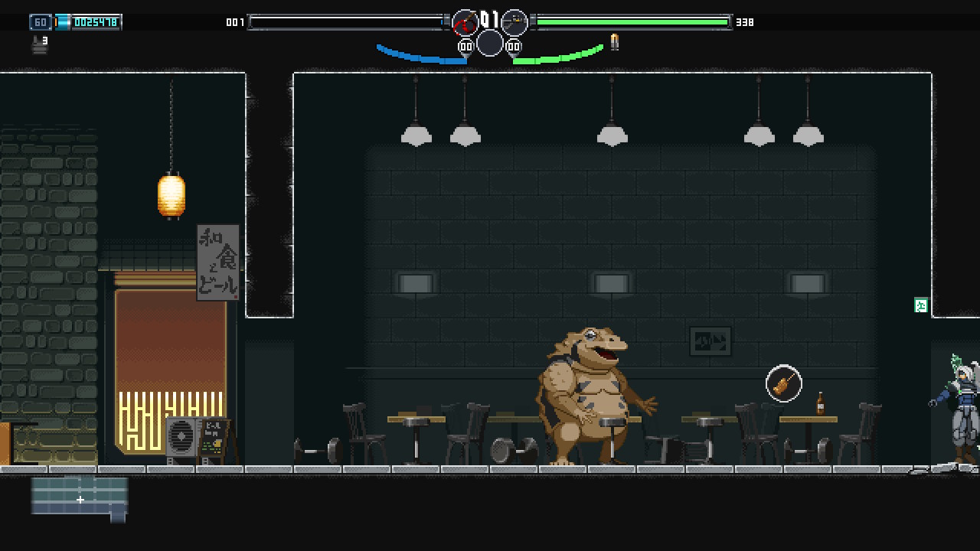The height and width of the screenshot is (551, 980).
Task: Click the bullet ammo icon in HUD
Action: [x=614, y=42]
